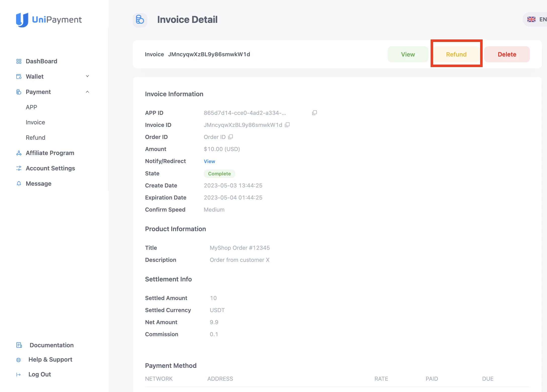Click the Payment coins icon

coord(19,92)
